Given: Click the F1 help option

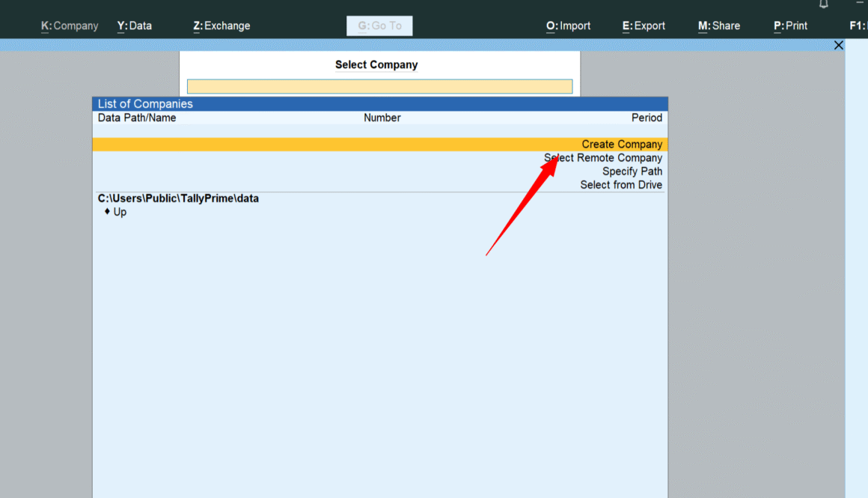Looking at the screenshot, I should tap(858, 25).
